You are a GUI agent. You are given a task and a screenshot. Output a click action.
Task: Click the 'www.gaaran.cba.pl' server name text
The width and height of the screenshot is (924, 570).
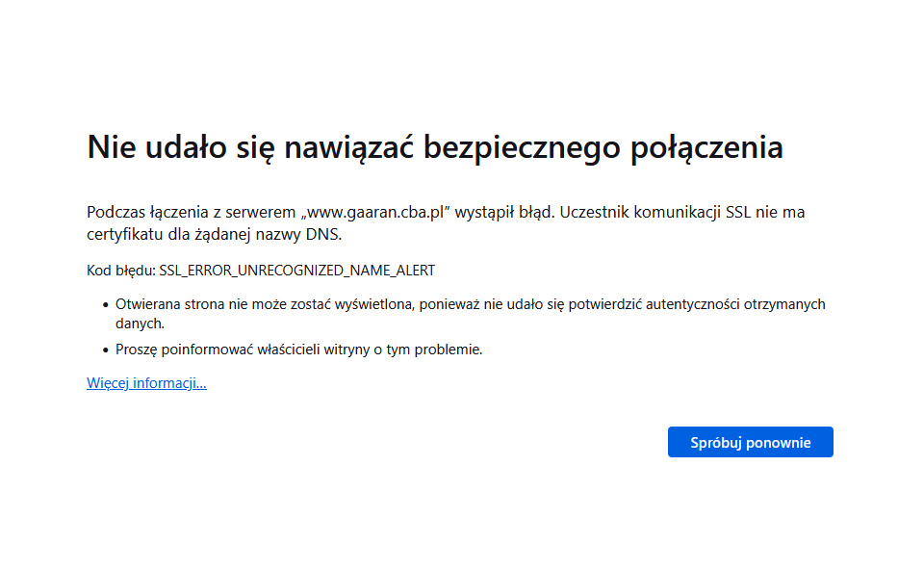(375, 212)
